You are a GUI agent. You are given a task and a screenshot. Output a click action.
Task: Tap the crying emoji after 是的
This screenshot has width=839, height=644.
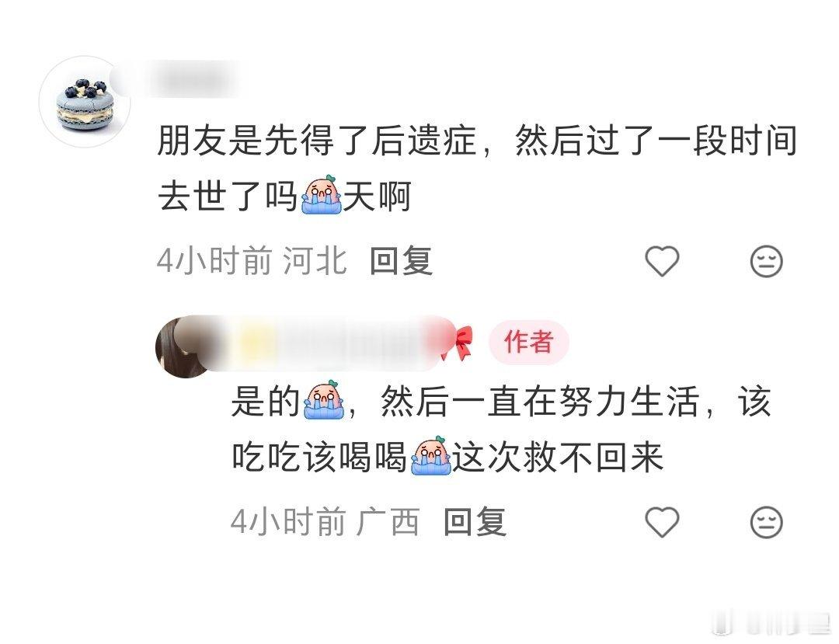coord(323,400)
